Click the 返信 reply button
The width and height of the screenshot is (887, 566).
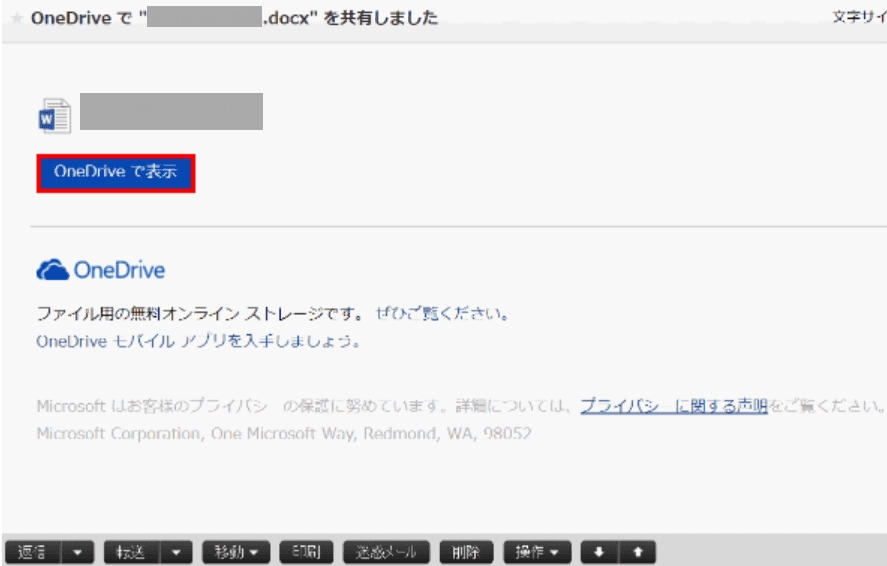(32, 552)
